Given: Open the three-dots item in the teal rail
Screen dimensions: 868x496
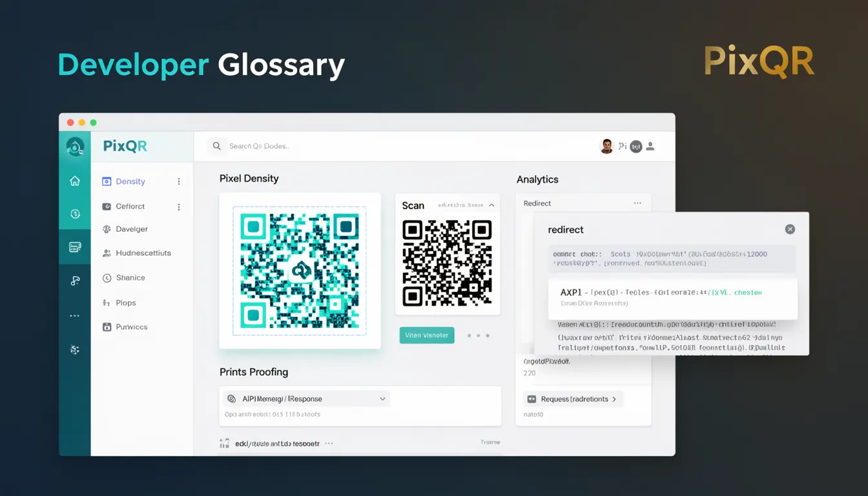Looking at the screenshot, I should pos(75,316).
